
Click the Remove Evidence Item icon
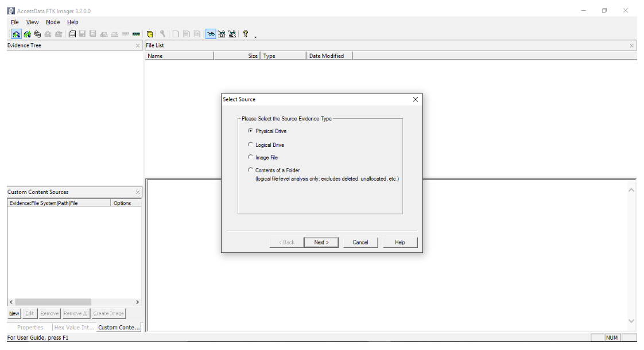tap(48, 34)
